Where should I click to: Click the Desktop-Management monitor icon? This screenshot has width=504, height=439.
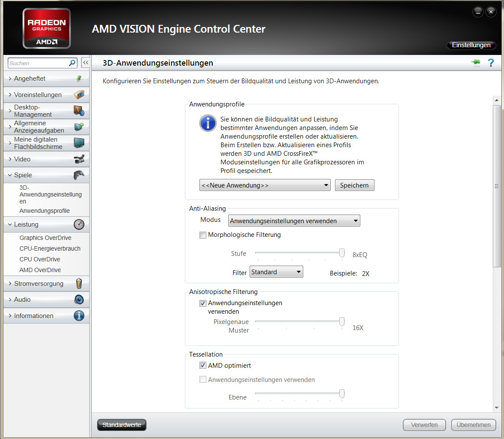[79, 111]
